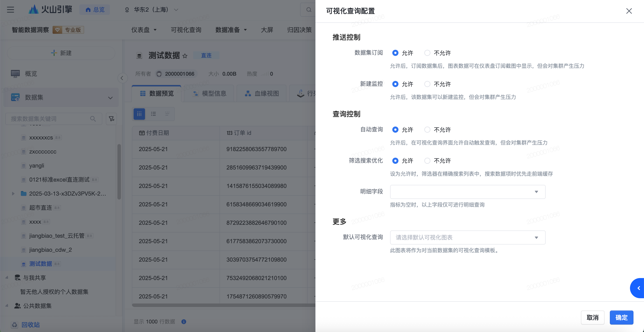644x332 pixels.
Task: Open the 回收站 link
Action: [30, 325]
